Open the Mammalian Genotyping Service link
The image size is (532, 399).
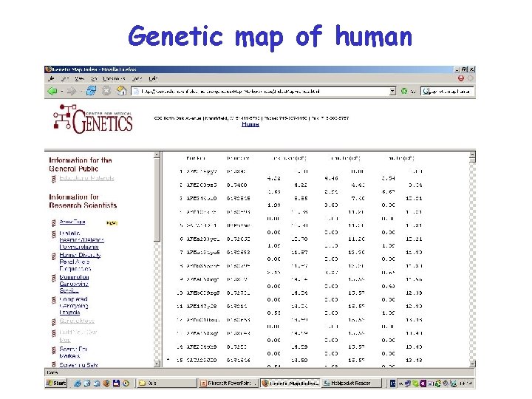point(74,284)
